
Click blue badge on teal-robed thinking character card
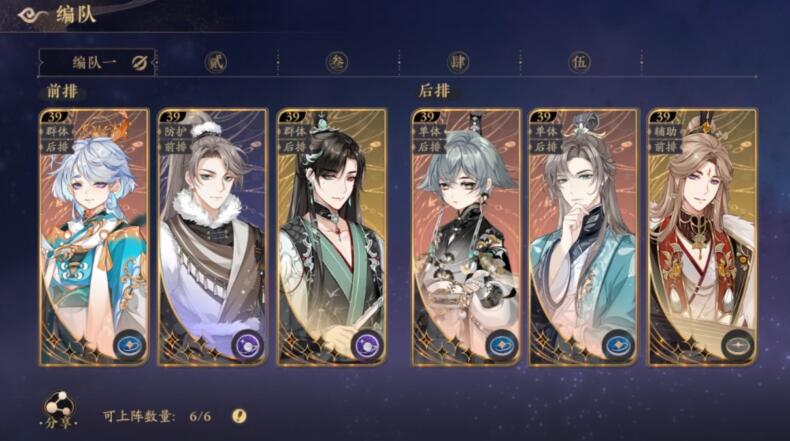coord(618,346)
